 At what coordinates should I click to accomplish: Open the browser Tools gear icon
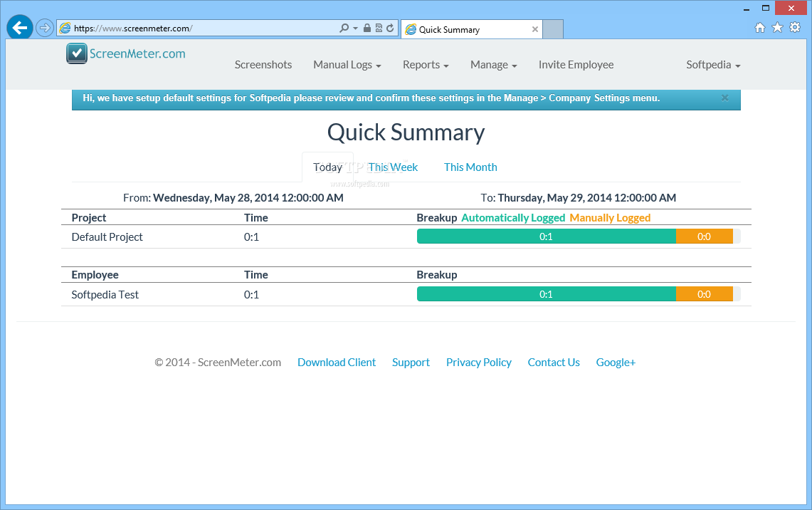[x=795, y=28]
